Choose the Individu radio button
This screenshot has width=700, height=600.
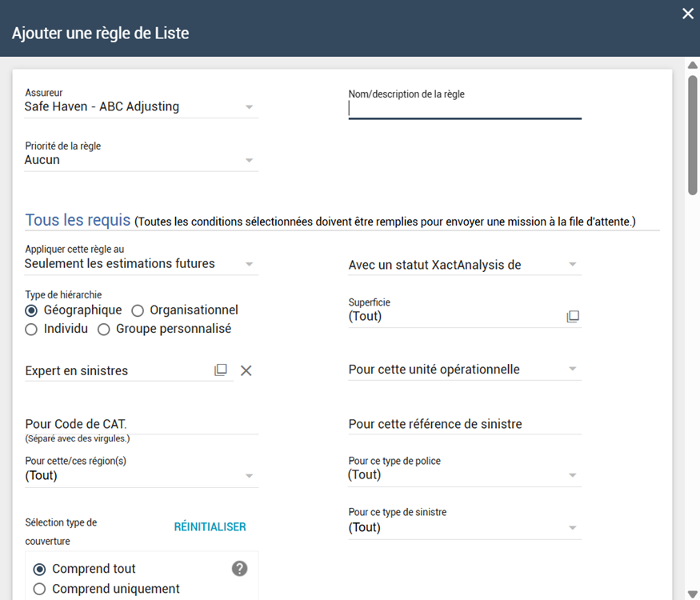click(32, 330)
